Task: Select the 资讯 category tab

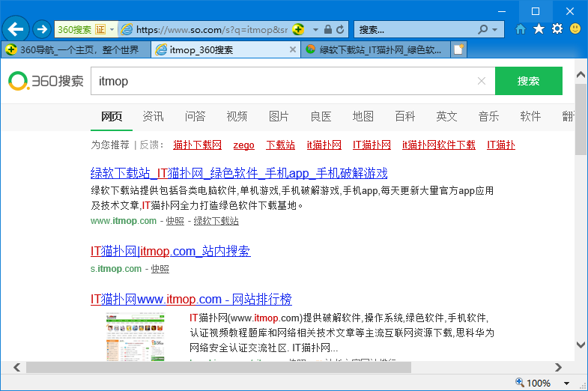Action: point(153,117)
